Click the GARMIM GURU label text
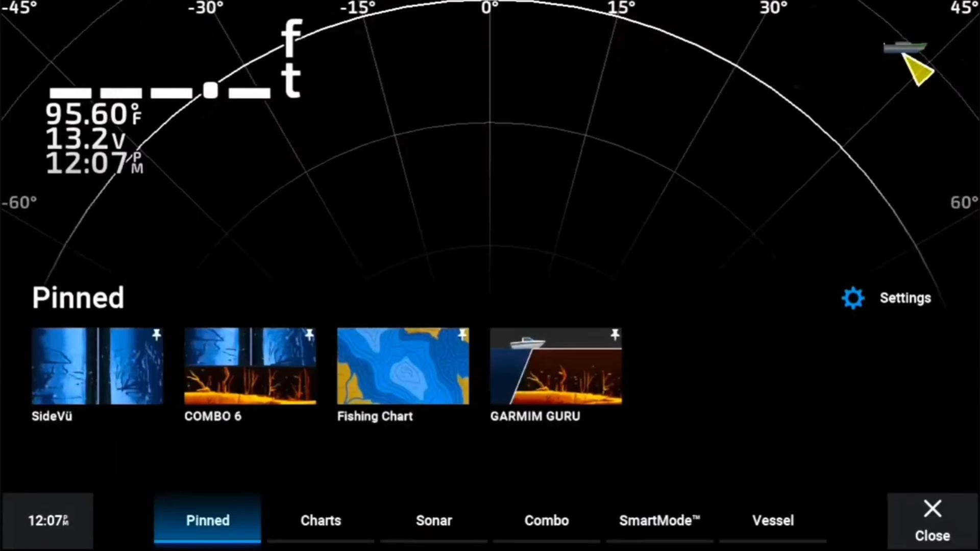Screen dimensions: 980x551 click(535, 416)
